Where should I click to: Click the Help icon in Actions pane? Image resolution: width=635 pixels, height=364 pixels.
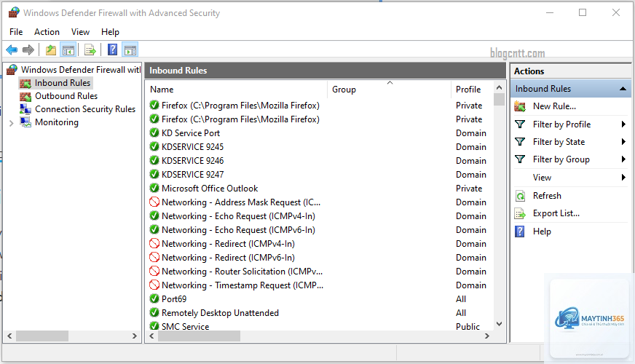click(x=520, y=232)
